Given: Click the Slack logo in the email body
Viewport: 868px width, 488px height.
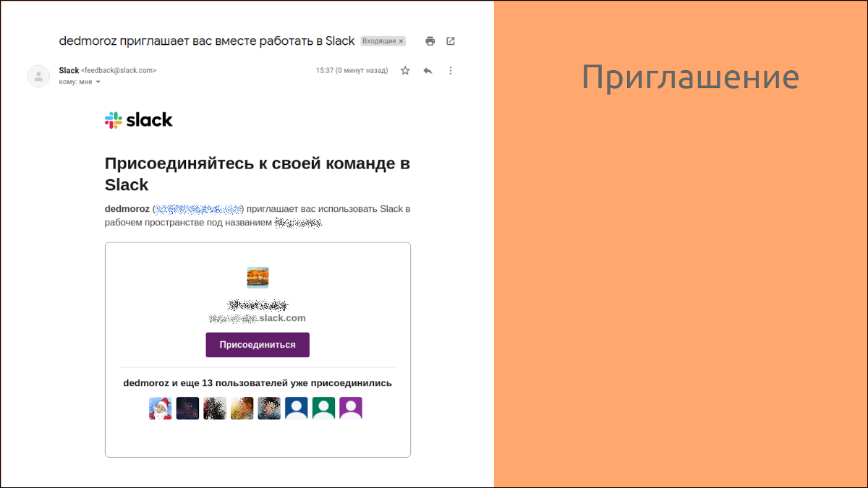Looking at the screenshot, I should [138, 119].
